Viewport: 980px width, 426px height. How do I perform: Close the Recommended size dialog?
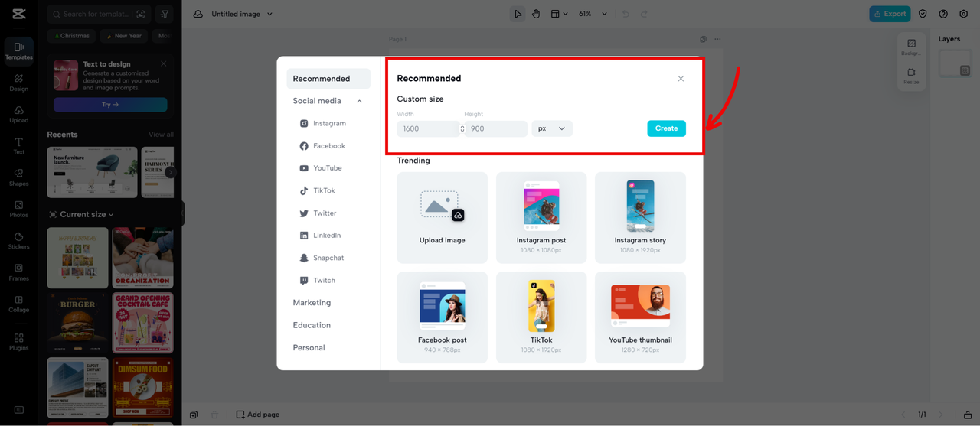pos(681,79)
